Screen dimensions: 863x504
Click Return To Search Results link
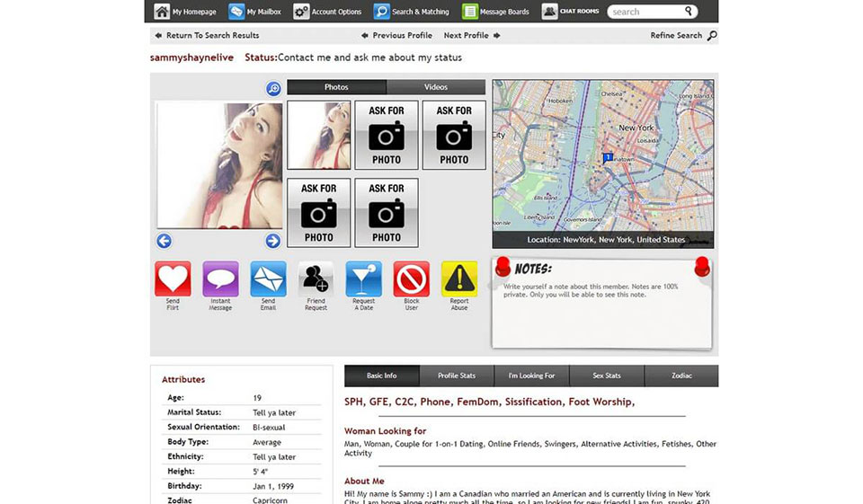coord(206,36)
